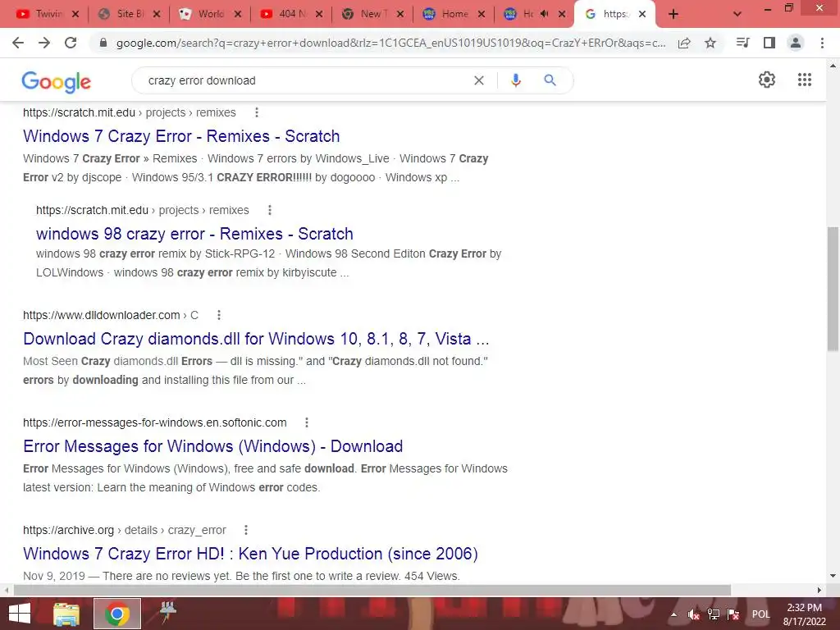
Task: Click the error-messages-for-windows.en.softonic.com URL text
Action: [155, 422]
